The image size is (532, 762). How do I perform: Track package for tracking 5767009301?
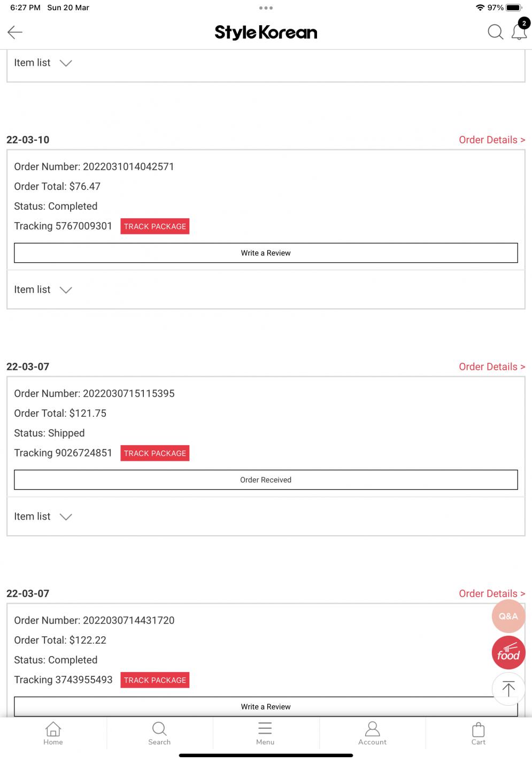[x=155, y=226]
